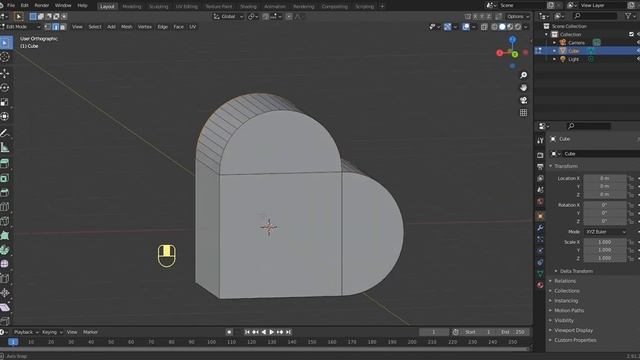The image size is (640, 360).
Task: Select the Rotate tool
Action: [5, 88]
